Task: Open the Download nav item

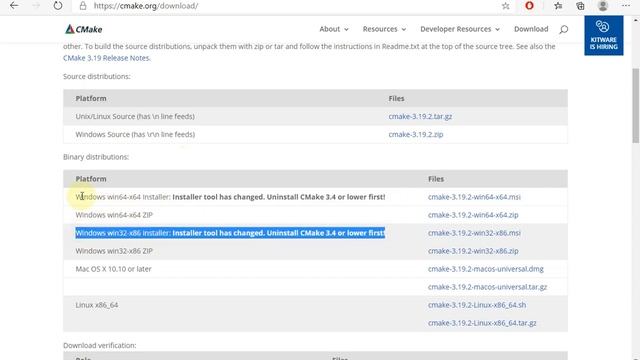Action: tap(531, 29)
